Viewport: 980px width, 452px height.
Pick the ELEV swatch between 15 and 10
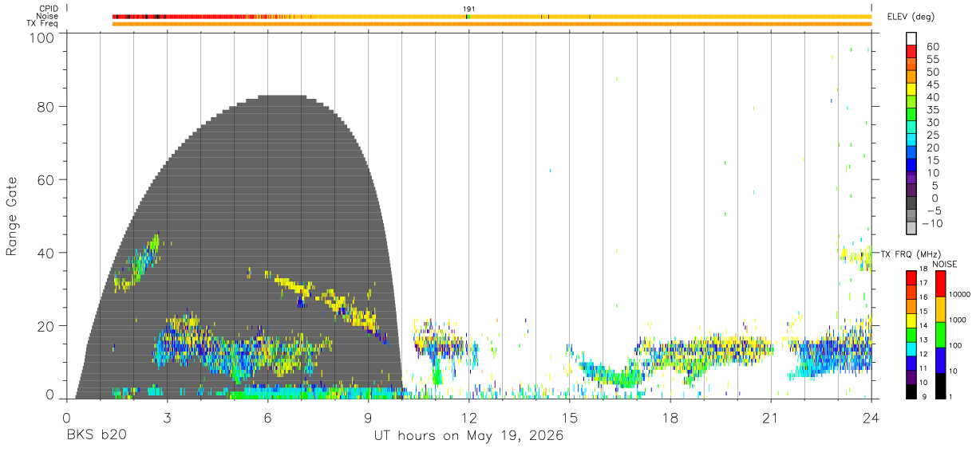click(x=911, y=167)
